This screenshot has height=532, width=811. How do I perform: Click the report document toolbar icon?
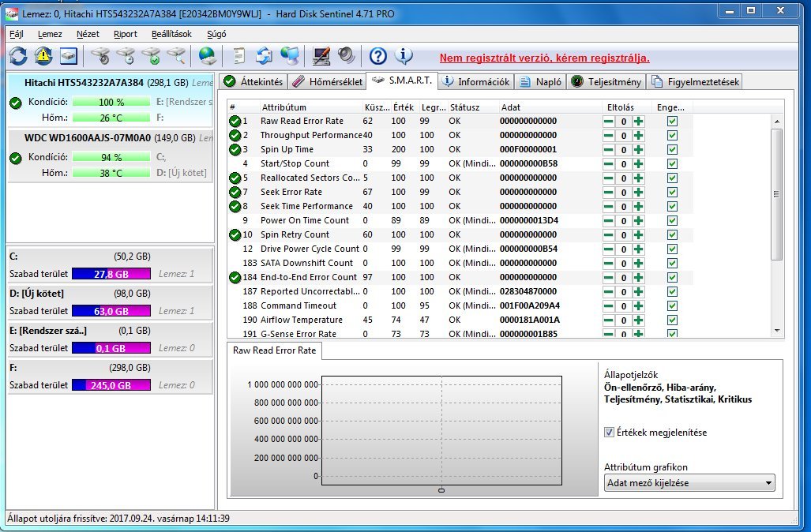pos(238,56)
